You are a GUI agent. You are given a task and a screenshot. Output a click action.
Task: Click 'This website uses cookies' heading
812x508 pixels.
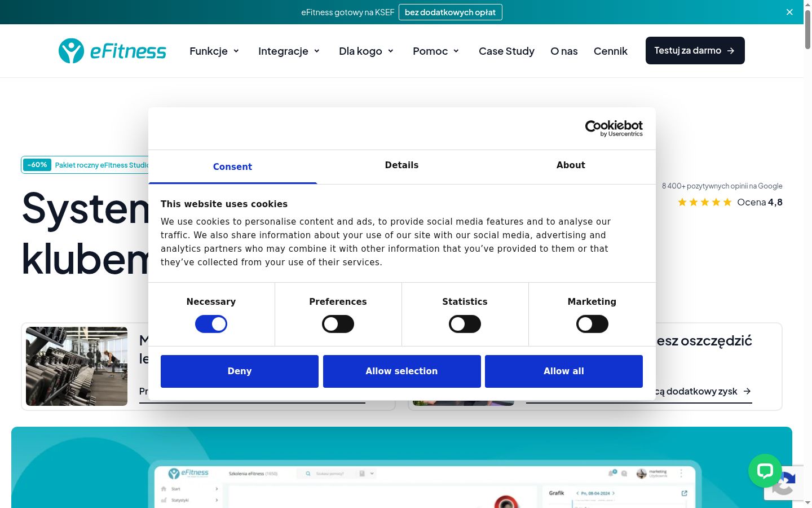[x=224, y=204]
